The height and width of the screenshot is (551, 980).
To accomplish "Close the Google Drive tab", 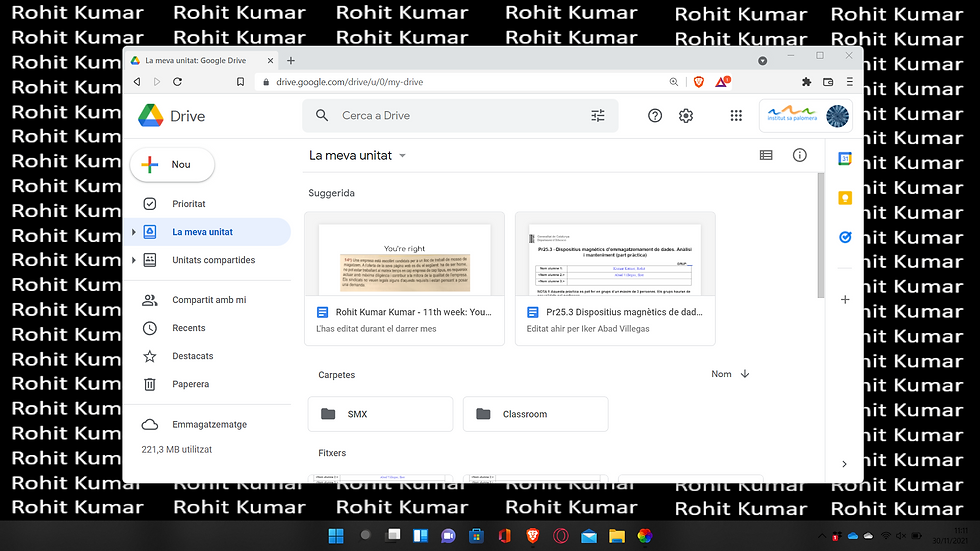I will point(270,61).
